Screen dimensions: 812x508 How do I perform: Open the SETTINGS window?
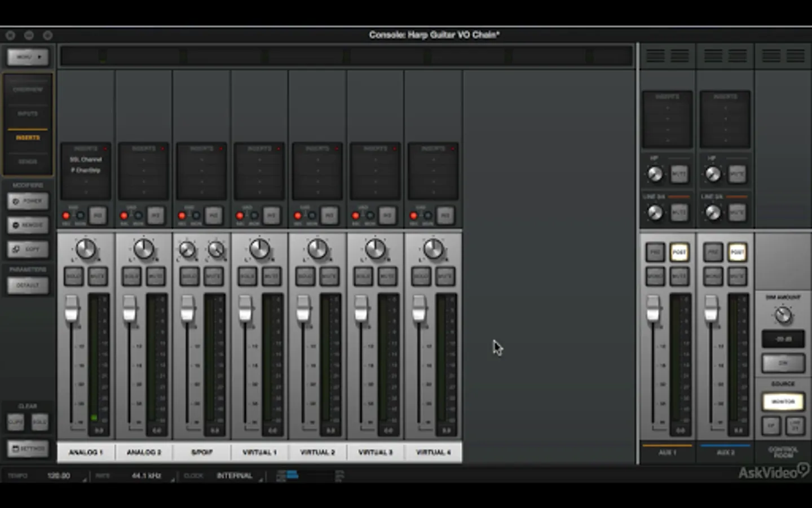coord(28,449)
